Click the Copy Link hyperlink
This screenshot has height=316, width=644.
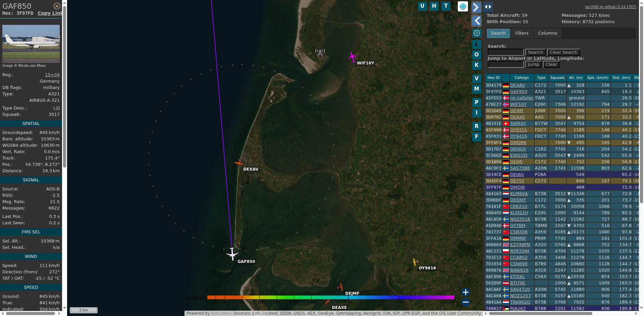coord(50,13)
